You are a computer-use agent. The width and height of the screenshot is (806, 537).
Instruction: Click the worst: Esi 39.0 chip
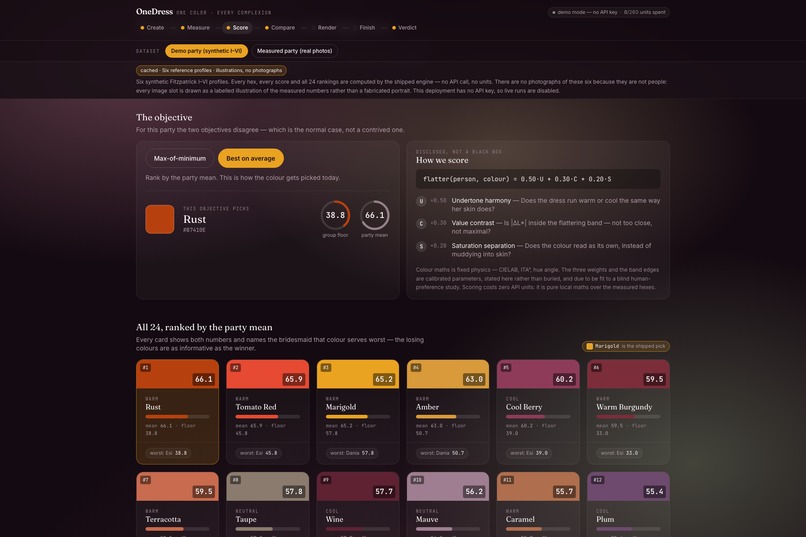pyautogui.click(x=529, y=453)
